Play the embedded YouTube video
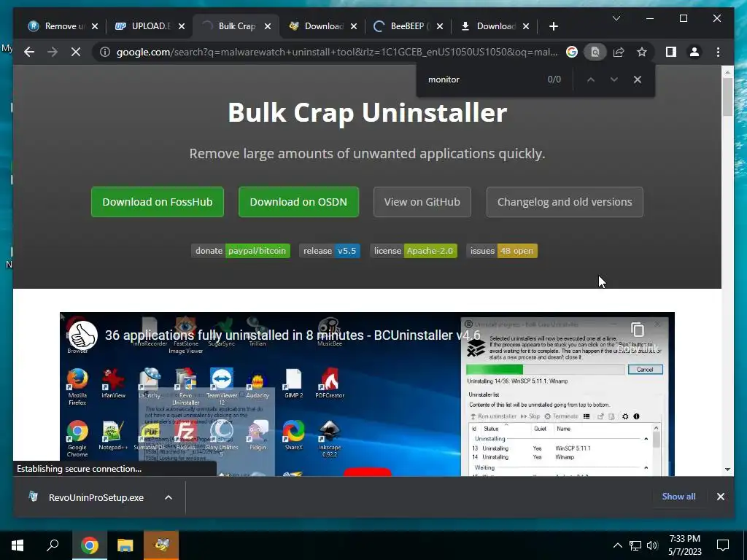This screenshot has width=747, height=560. (368, 472)
